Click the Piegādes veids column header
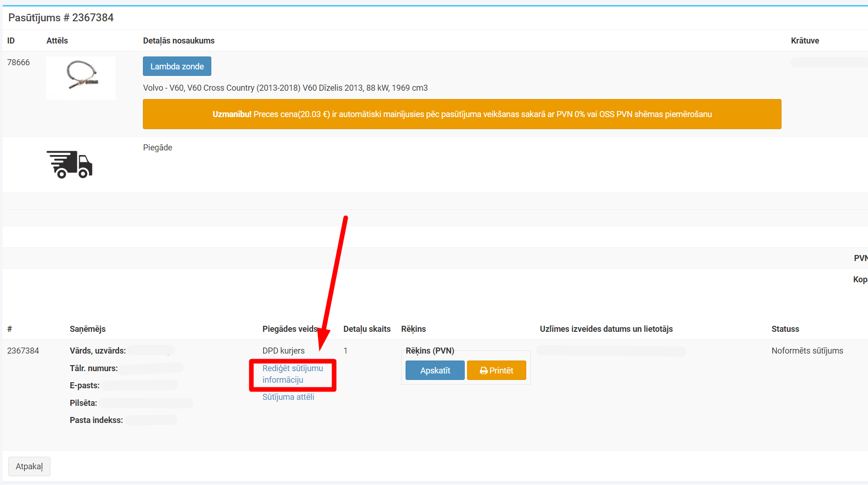The height and width of the screenshot is (485, 868). click(x=289, y=329)
